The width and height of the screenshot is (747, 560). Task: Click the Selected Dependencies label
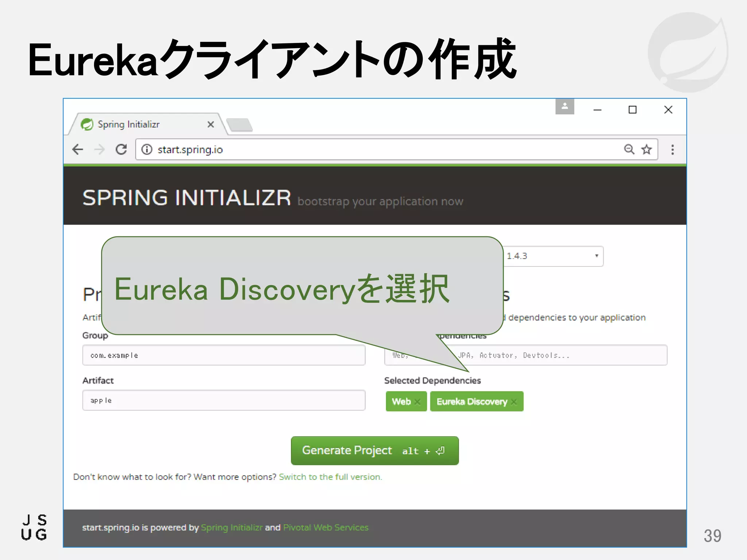click(433, 381)
